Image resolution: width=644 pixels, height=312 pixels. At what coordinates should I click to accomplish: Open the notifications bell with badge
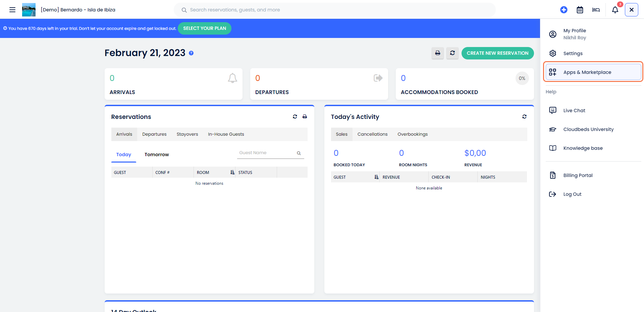(x=615, y=9)
